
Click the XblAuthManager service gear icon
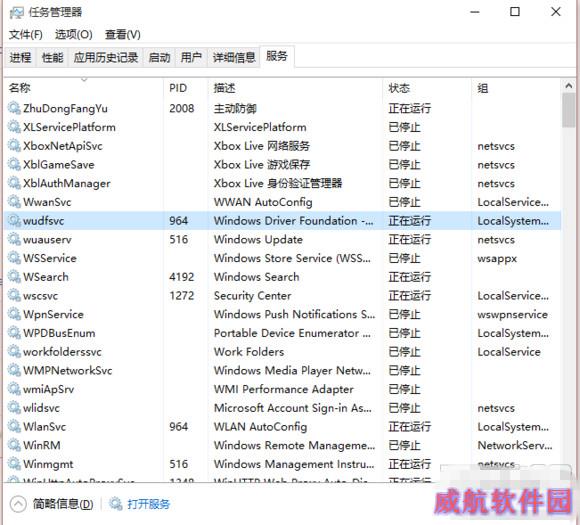[x=14, y=183]
